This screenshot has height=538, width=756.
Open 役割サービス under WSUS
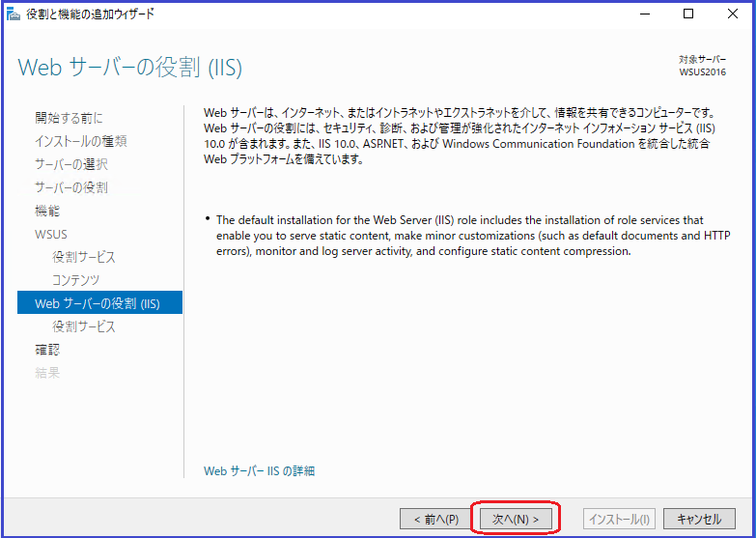click(x=84, y=257)
